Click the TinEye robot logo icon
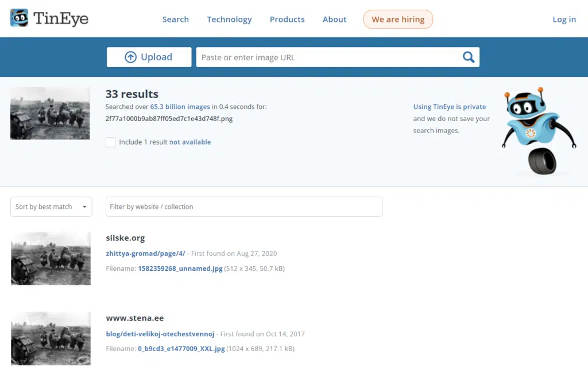588x374 pixels. 20,18
